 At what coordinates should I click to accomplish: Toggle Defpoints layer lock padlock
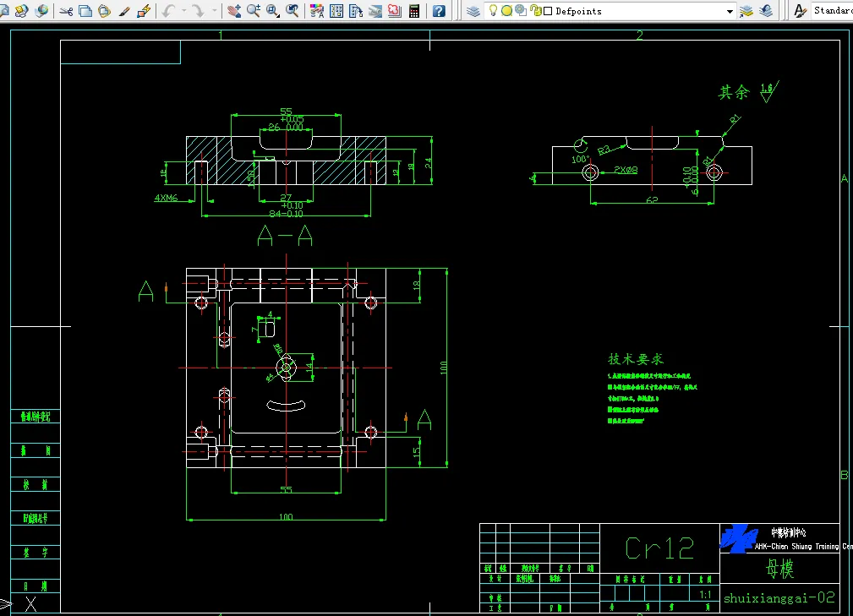535,11
